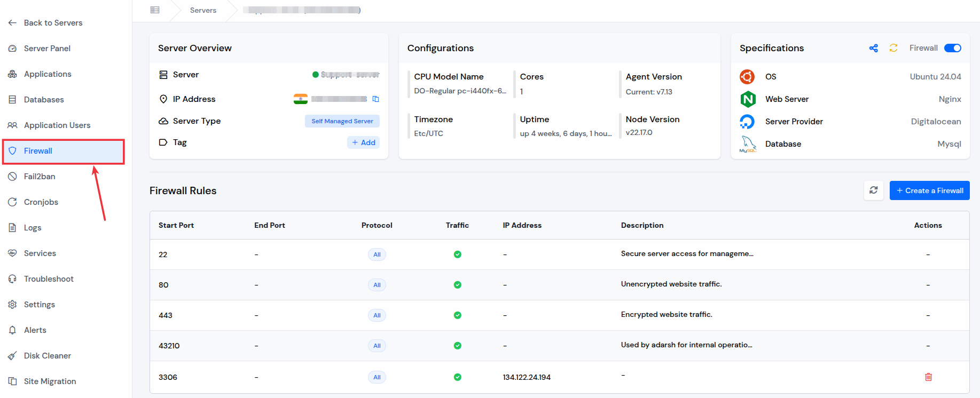Go back to Servers list
This screenshot has height=398, width=980.
53,23
